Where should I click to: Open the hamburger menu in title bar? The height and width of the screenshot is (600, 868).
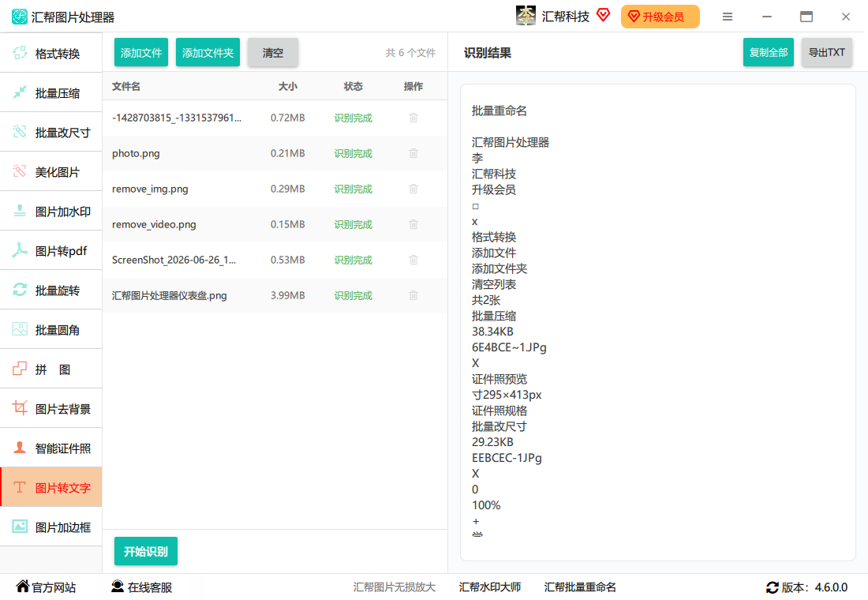pyautogui.click(x=728, y=17)
